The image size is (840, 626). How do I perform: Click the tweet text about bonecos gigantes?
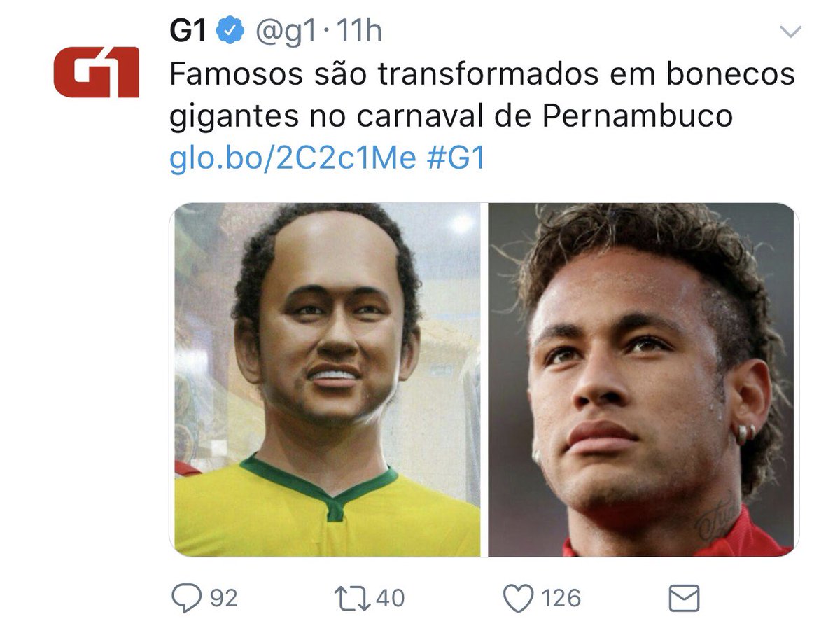point(482,95)
